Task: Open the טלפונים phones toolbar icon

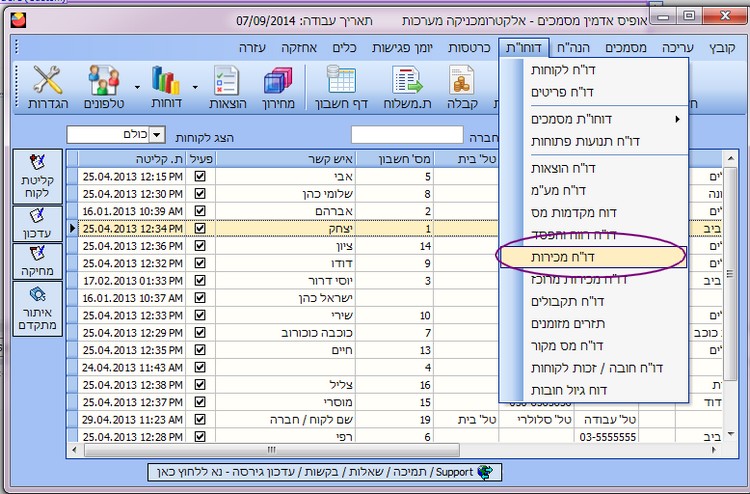Action: [104, 88]
